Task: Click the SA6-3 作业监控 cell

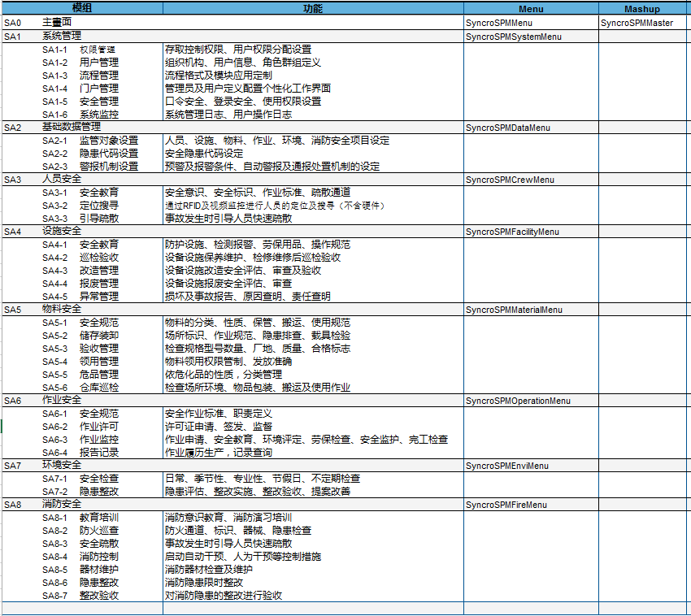Action: tap(82, 440)
